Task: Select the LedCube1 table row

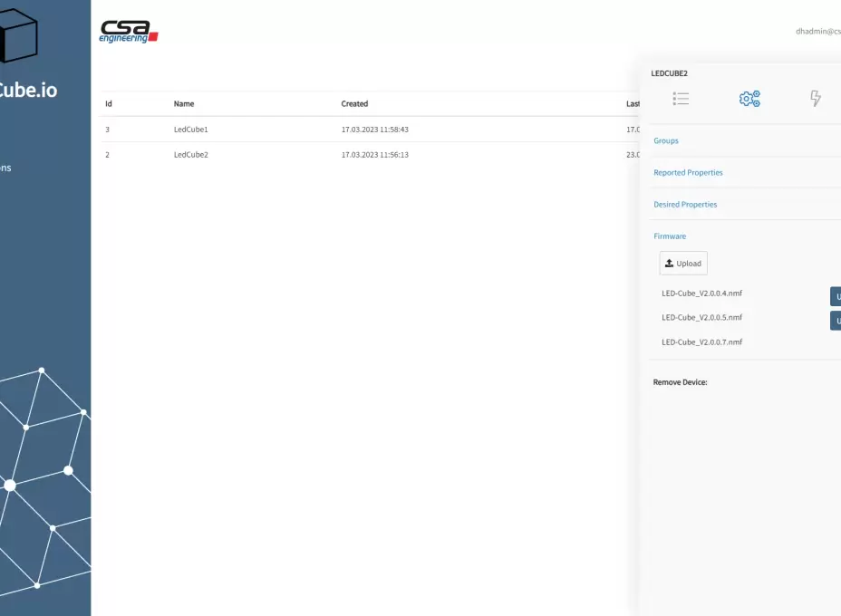Action: [x=370, y=130]
